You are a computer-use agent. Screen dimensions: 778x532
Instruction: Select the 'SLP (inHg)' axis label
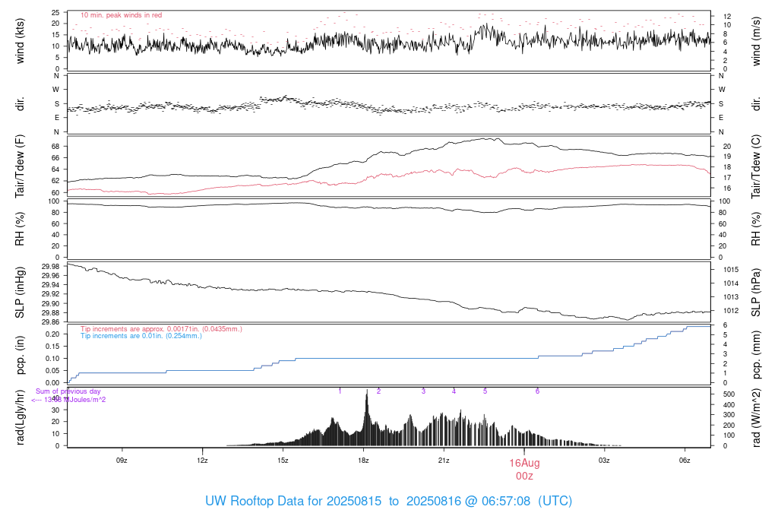point(20,293)
